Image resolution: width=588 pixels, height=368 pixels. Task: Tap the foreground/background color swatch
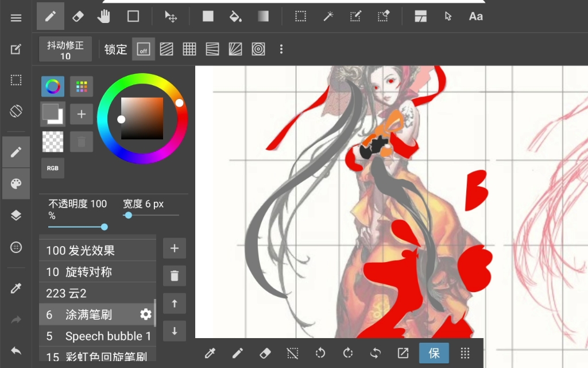52,114
